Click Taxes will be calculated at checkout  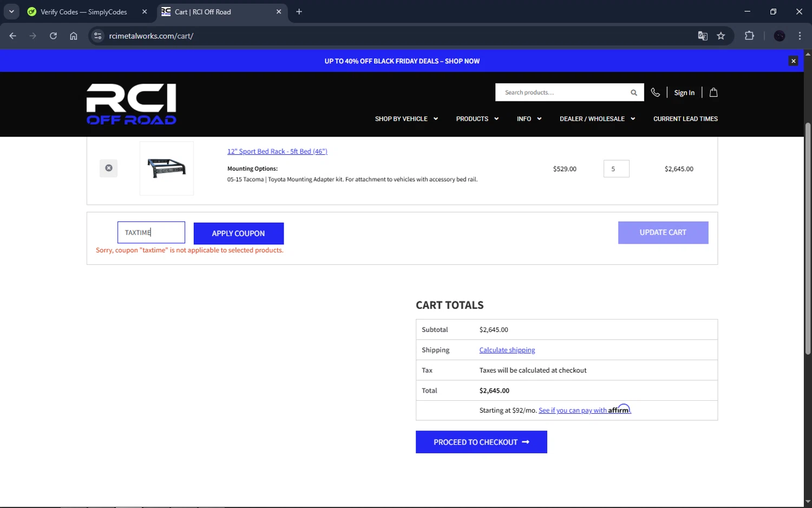(533, 370)
